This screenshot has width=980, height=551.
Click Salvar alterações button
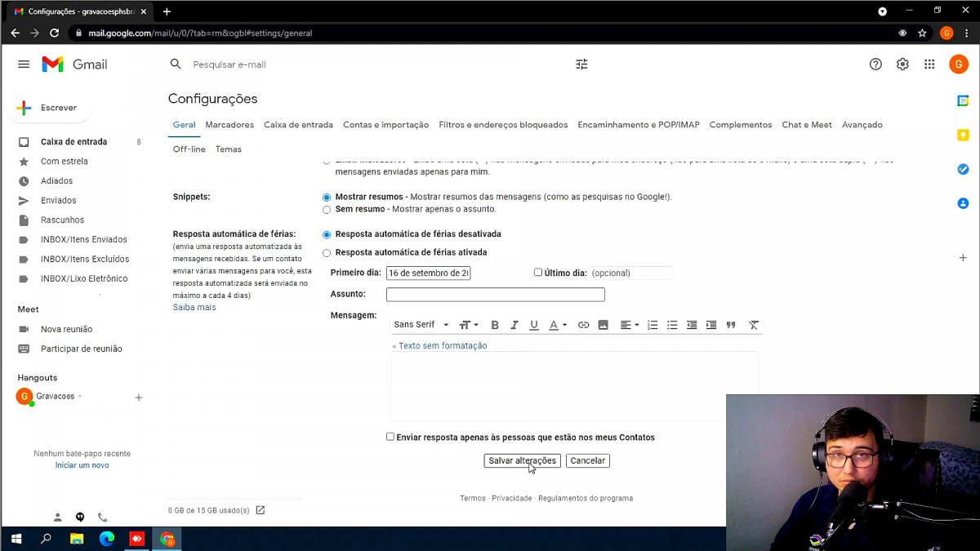coord(522,460)
